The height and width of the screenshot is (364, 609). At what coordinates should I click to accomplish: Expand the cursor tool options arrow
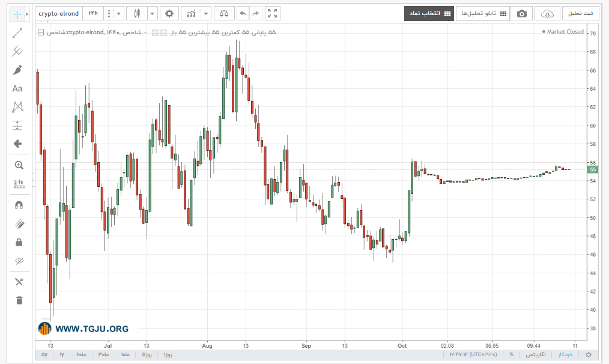click(27, 14)
